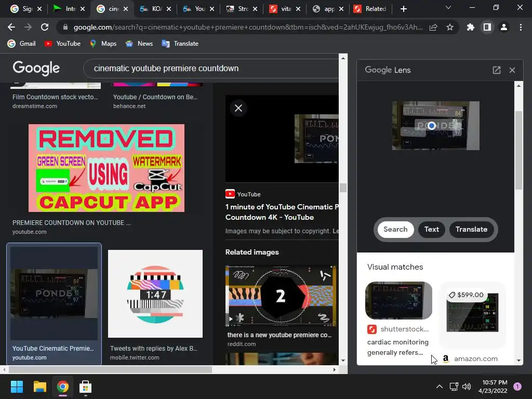
Task: Select the Lens Search mode
Action: (395, 229)
